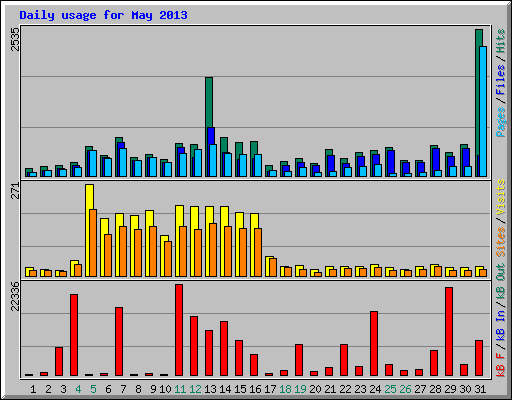Click the tall cyan Pages bar on day 31
The image size is (512, 400).
tap(483, 111)
